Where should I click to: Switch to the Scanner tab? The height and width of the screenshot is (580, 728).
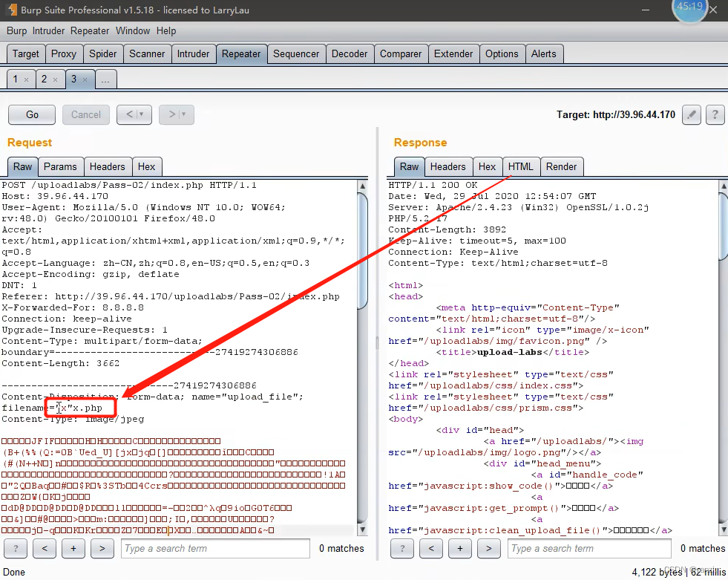[x=147, y=54]
